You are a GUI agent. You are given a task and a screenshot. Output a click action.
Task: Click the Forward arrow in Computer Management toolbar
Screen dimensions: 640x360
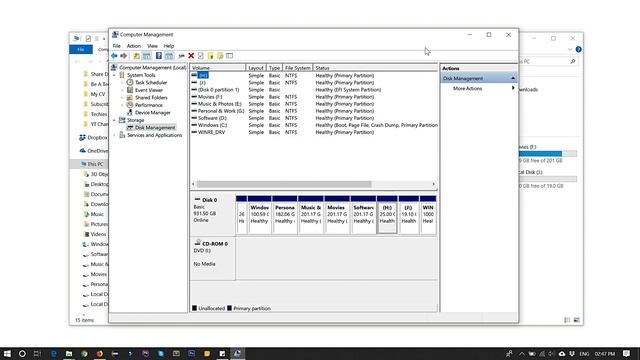pos(123,56)
